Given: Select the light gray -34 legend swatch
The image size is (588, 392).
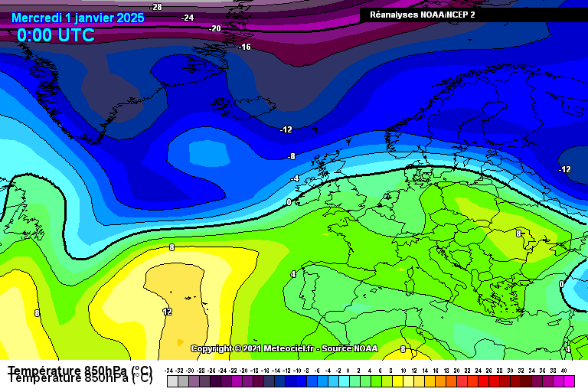Looking at the screenshot, I should 172,381.
